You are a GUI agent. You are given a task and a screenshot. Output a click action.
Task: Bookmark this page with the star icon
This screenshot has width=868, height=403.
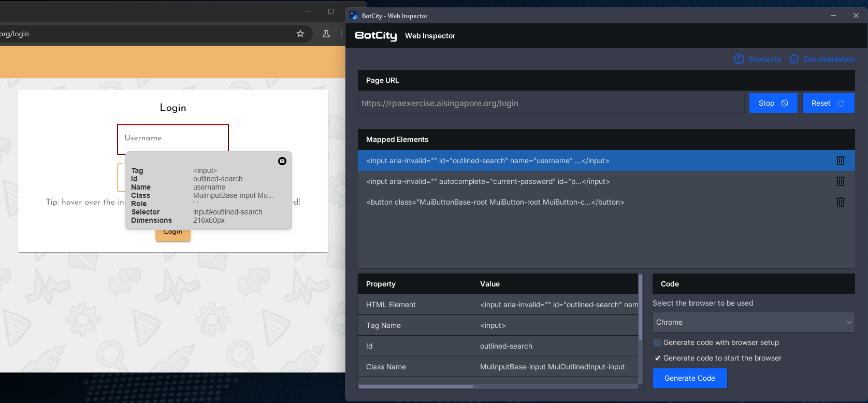[300, 34]
